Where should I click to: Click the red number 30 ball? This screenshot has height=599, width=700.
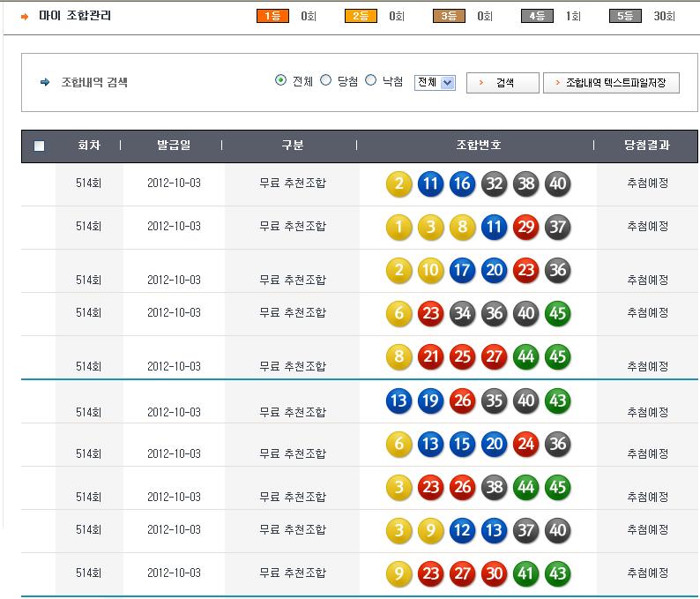click(494, 574)
